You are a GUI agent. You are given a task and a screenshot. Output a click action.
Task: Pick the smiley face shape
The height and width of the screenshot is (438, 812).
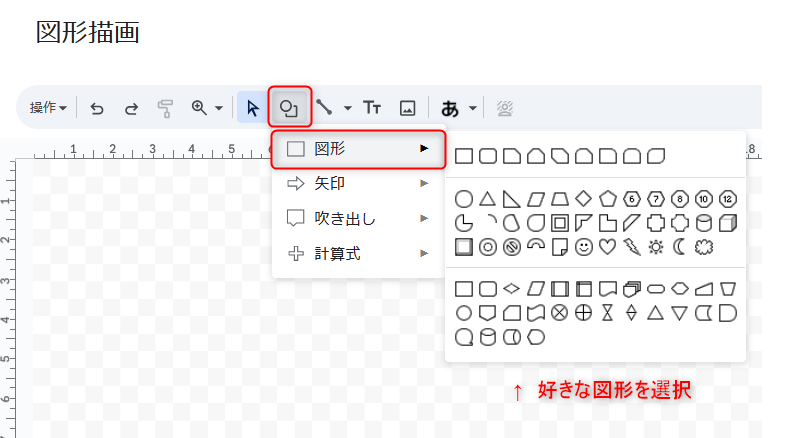[584, 247]
